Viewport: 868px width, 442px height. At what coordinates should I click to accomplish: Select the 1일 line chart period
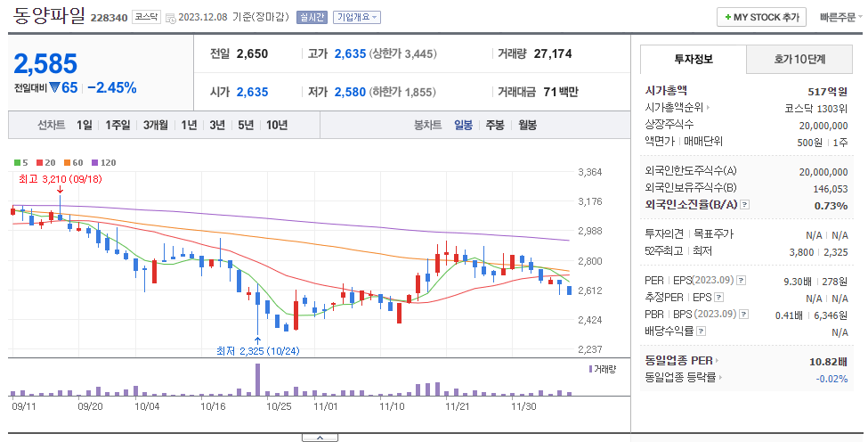(x=85, y=125)
